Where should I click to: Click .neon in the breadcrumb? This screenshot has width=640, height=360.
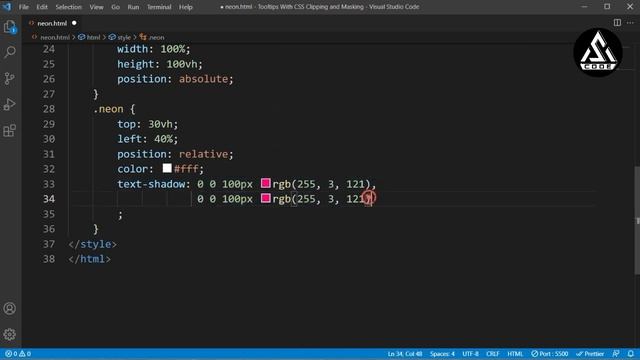point(156,37)
